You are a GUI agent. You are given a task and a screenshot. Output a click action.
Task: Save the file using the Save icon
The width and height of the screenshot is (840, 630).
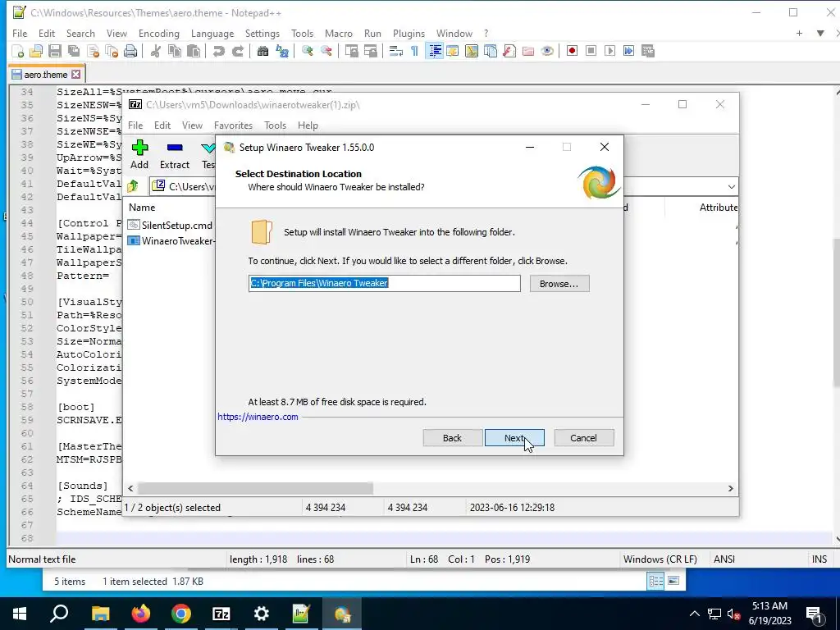55,51
